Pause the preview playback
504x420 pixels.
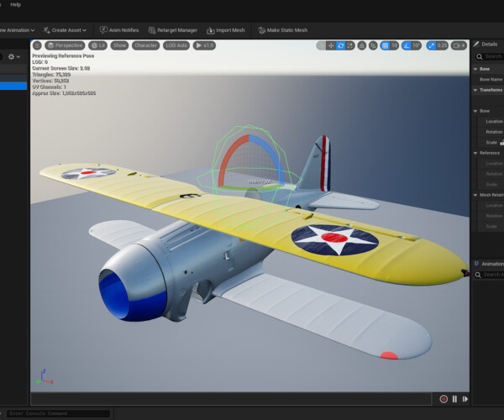click(454, 399)
